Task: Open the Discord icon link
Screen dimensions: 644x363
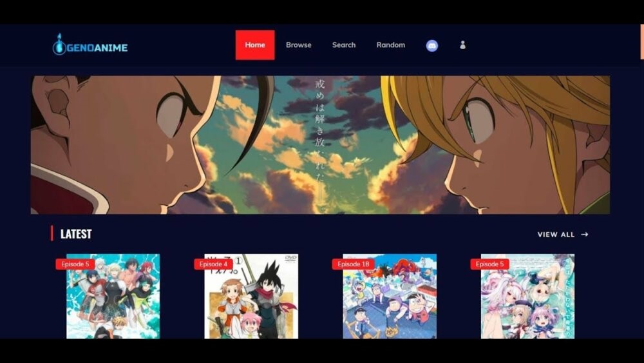Action: (x=431, y=45)
